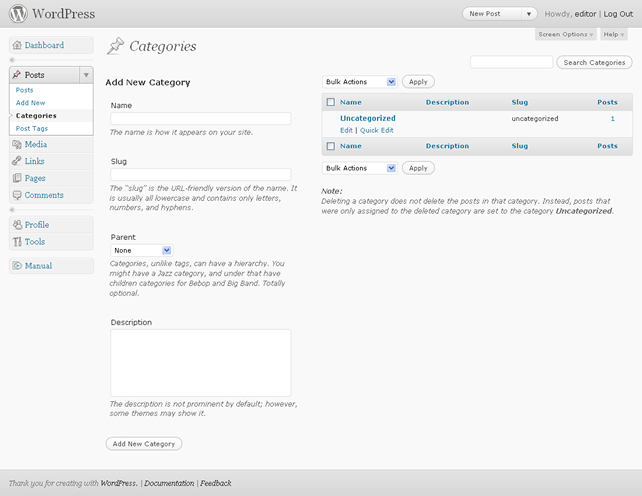This screenshot has width=642, height=496.
Task: Sort by Name in table header
Action: tap(350, 102)
